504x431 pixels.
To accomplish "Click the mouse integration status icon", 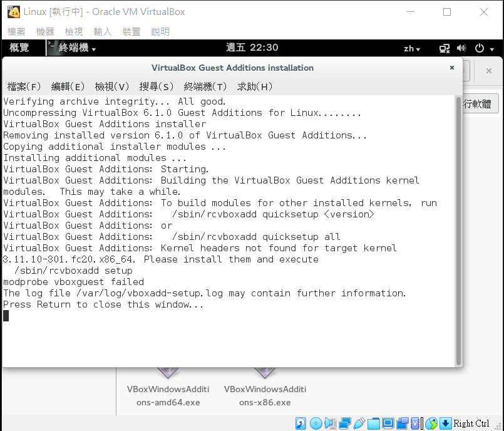I will click(x=431, y=423).
